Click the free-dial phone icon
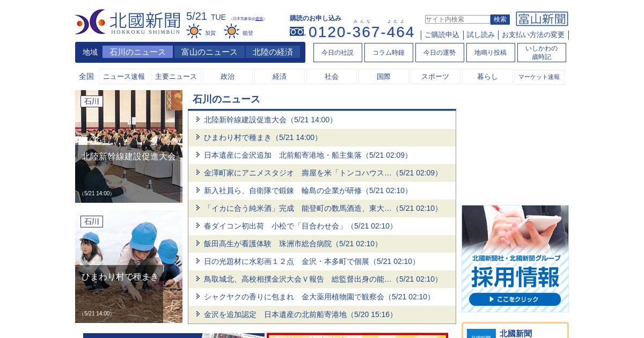This screenshot has height=338, width=644. (297, 32)
